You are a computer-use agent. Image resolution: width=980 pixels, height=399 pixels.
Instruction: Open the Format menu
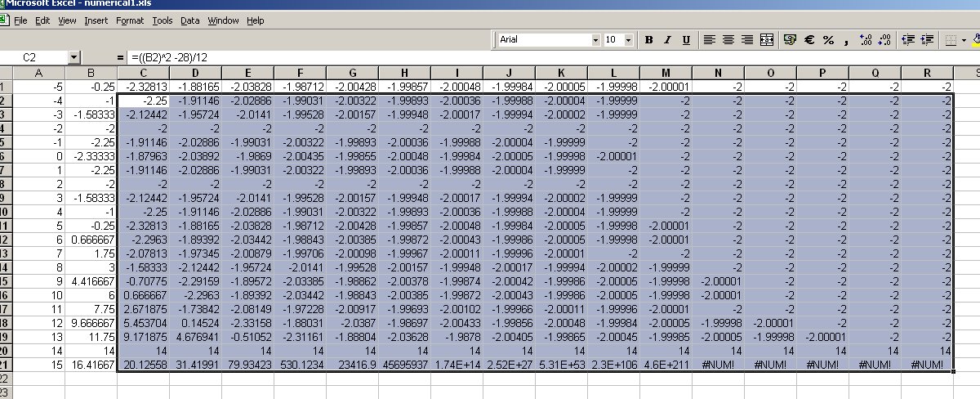(x=130, y=20)
